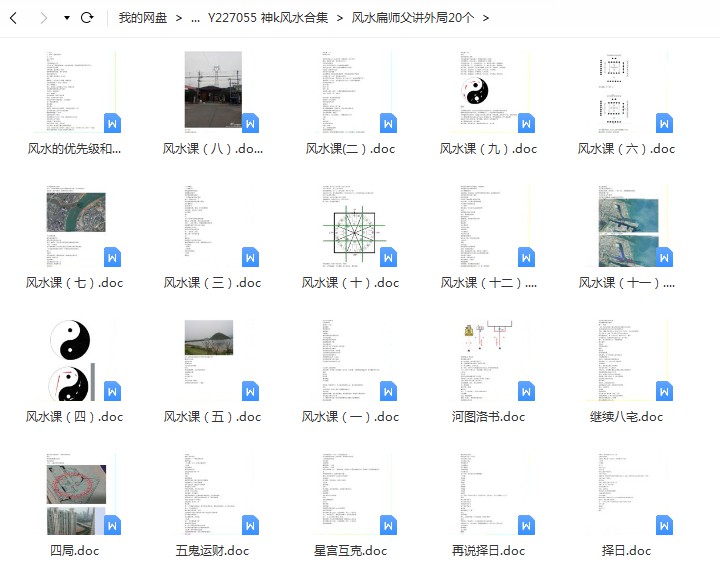Screen dimensions: 720x582
Task: Expand the collapsed breadcrumb ellipsis
Action: (194, 18)
